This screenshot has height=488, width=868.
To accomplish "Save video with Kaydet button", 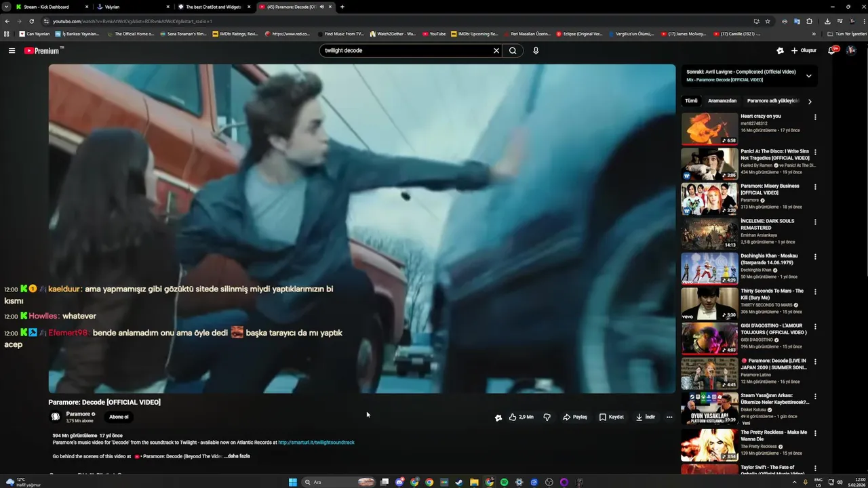I will (611, 418).
